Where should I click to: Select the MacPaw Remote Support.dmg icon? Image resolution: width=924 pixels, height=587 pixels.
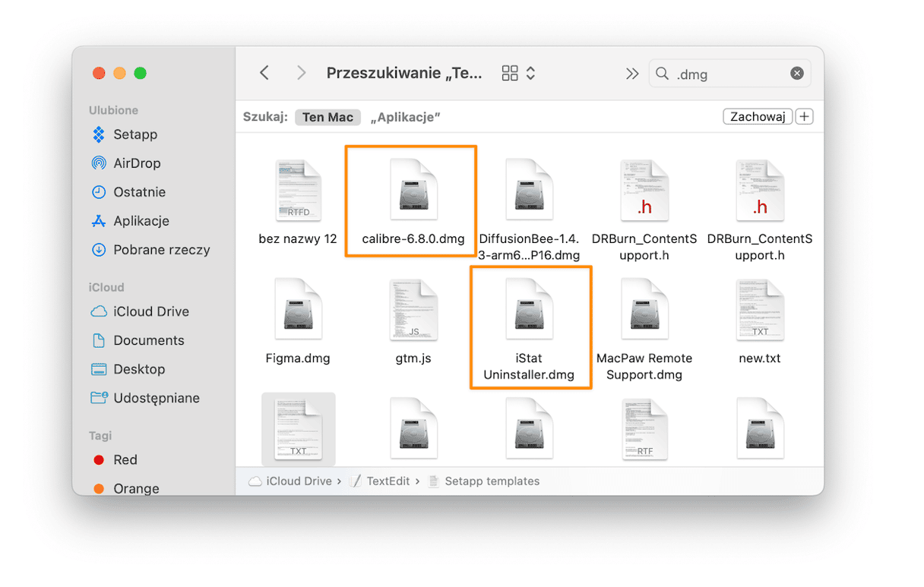tap(644, 310)
